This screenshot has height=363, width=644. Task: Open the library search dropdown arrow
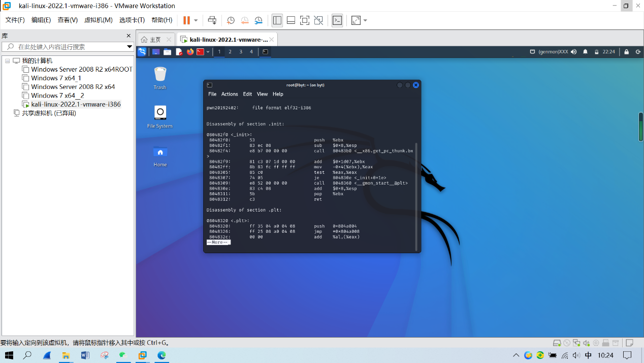[130, 47]
